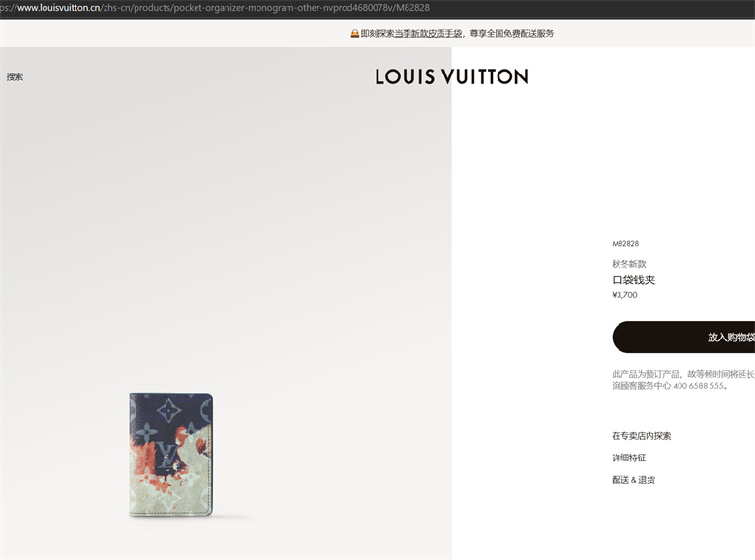
Task: Click the 尊享全国免费配送服务 banner text
Action: coord(511,33)
